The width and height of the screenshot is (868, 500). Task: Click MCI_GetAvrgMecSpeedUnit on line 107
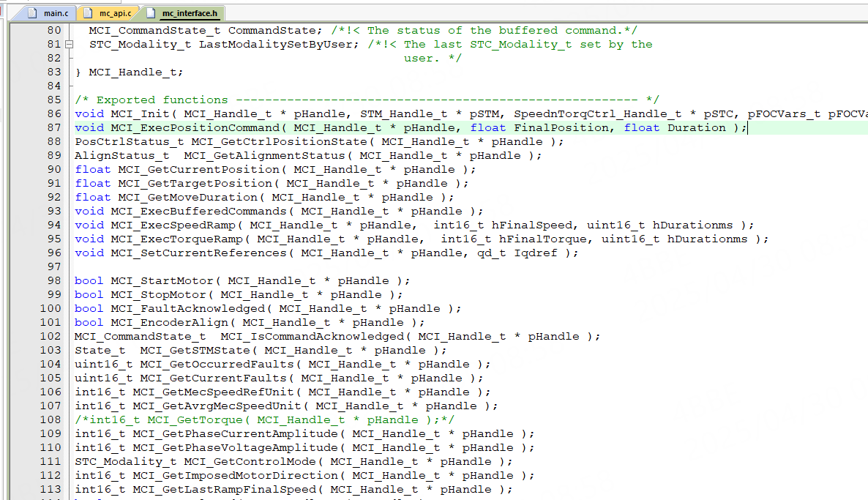pyautogui.click(x=217, y=406)
